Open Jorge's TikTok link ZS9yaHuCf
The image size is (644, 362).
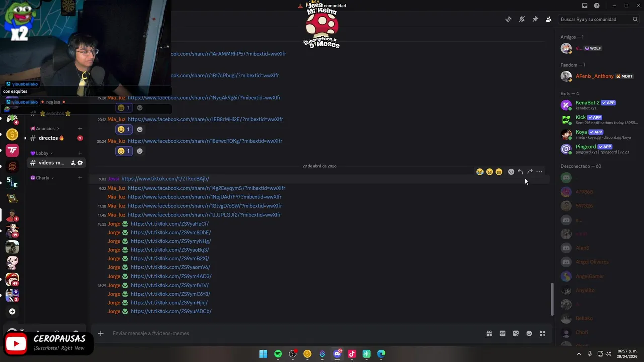point(170,224)
